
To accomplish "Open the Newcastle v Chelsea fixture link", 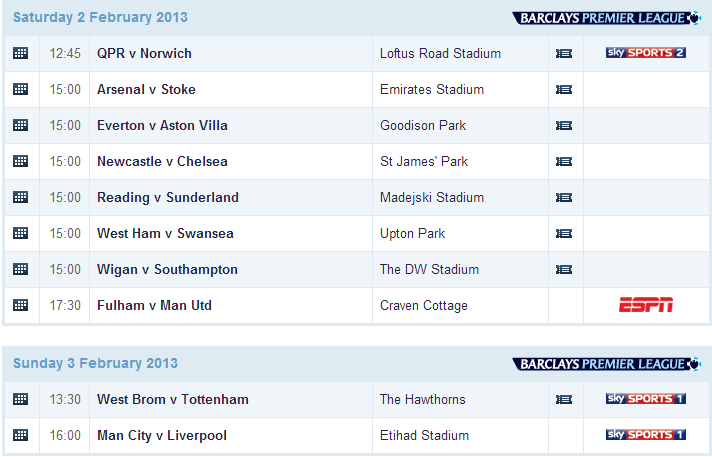I will click(x=162, y=161).
